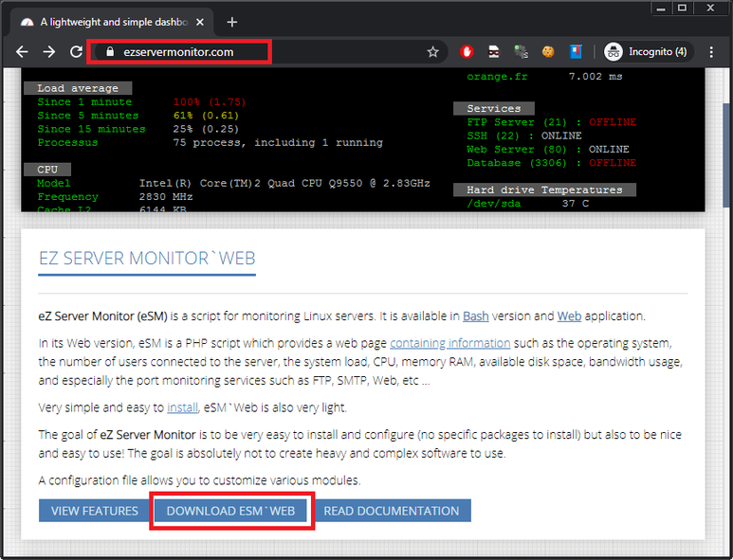The image size is (733, 560).
Task: Follow the 'install' link
Action: pyautogui.click(x=182, y=407)
